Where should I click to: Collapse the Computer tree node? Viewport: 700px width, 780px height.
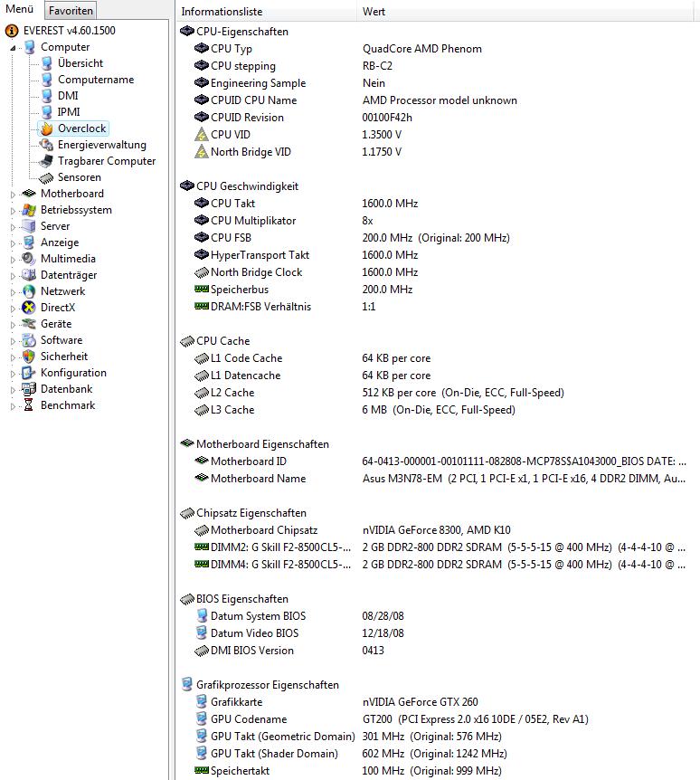(x=14, y=48)
